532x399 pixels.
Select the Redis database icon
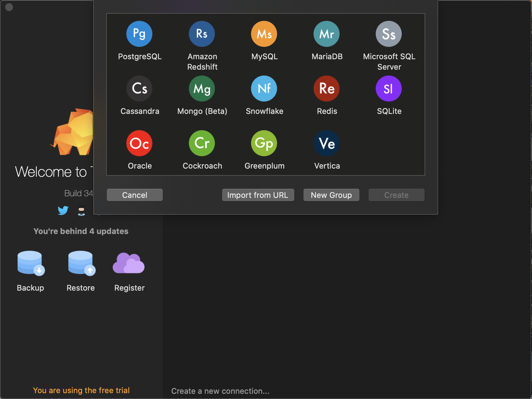tap(327, 89)
